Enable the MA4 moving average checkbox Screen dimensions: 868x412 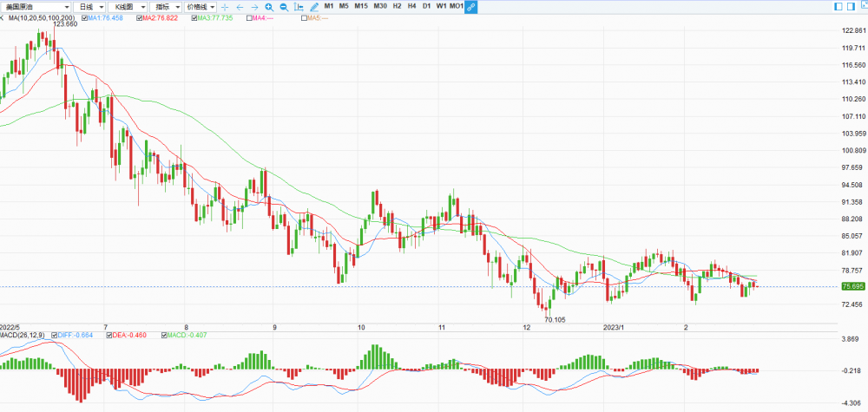pyautogui.click(x=248, y=18)
